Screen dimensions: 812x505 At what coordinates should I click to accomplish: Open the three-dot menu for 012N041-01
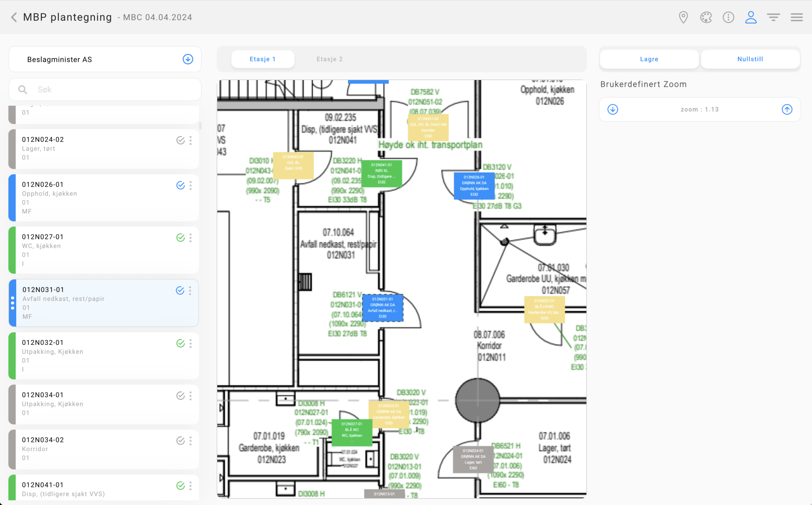pyautogui.click(x=191, y=486)
